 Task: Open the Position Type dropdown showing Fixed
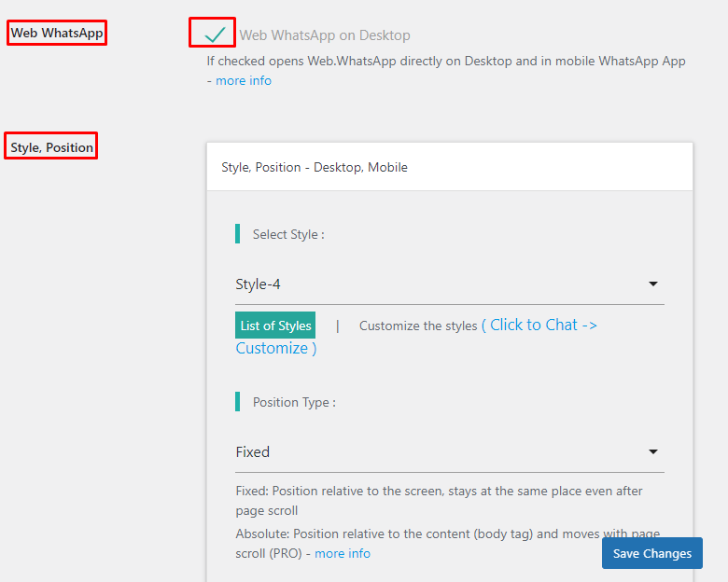click(x=450, y=452)
